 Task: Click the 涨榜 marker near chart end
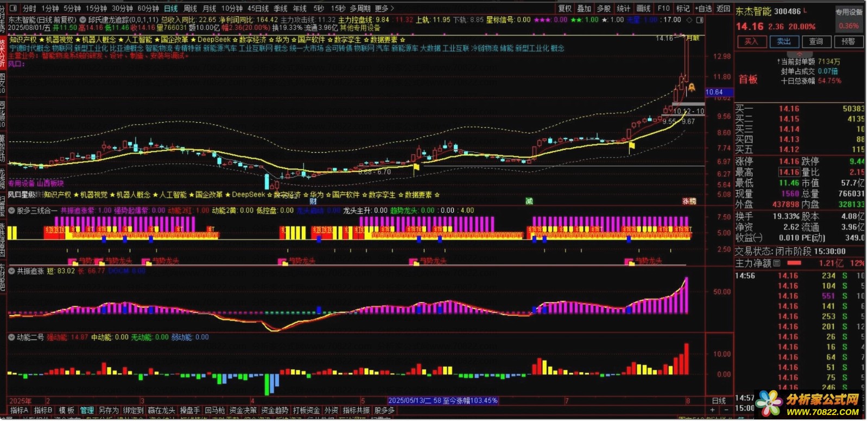coord(689,201)
